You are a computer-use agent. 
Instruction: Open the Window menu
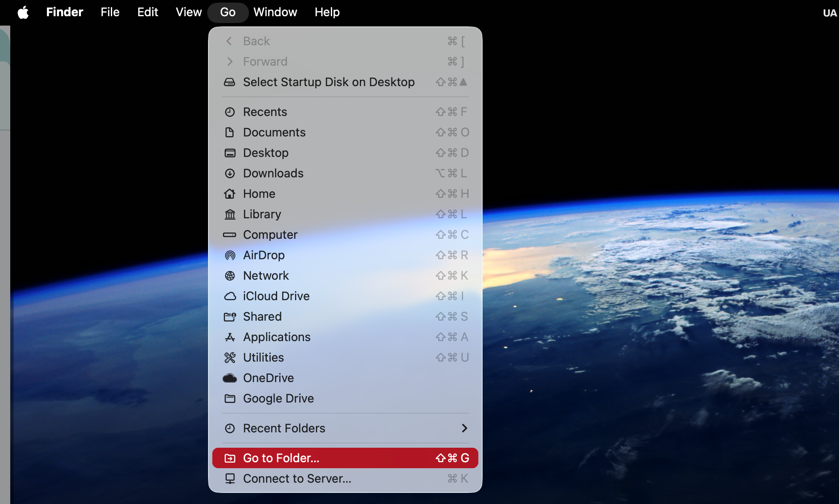275,12
